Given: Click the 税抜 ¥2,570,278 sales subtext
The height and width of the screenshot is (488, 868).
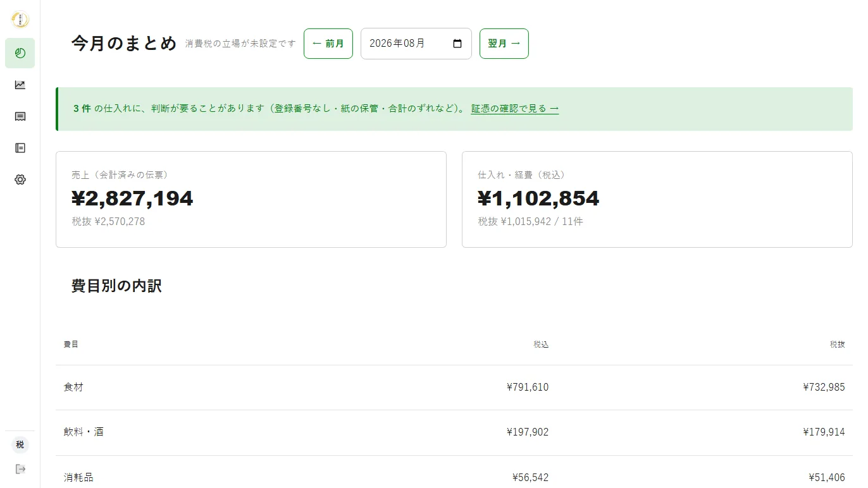Looking at the screenshot, I should point(108,222).
